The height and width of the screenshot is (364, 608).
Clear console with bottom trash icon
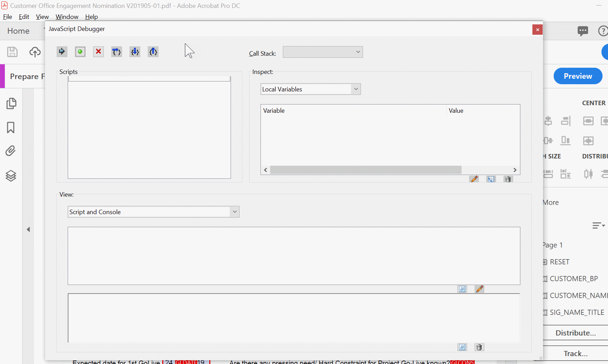click(479, 347)
